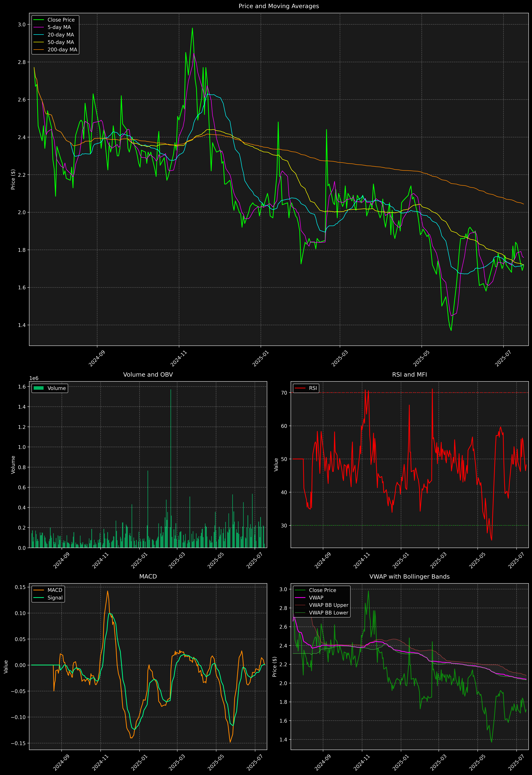Image resolution: width=532 pixels, height=775 pixels.
Task: Click the "VWAP with Bollinger Bands" chart title
Action: coord(409,577)
